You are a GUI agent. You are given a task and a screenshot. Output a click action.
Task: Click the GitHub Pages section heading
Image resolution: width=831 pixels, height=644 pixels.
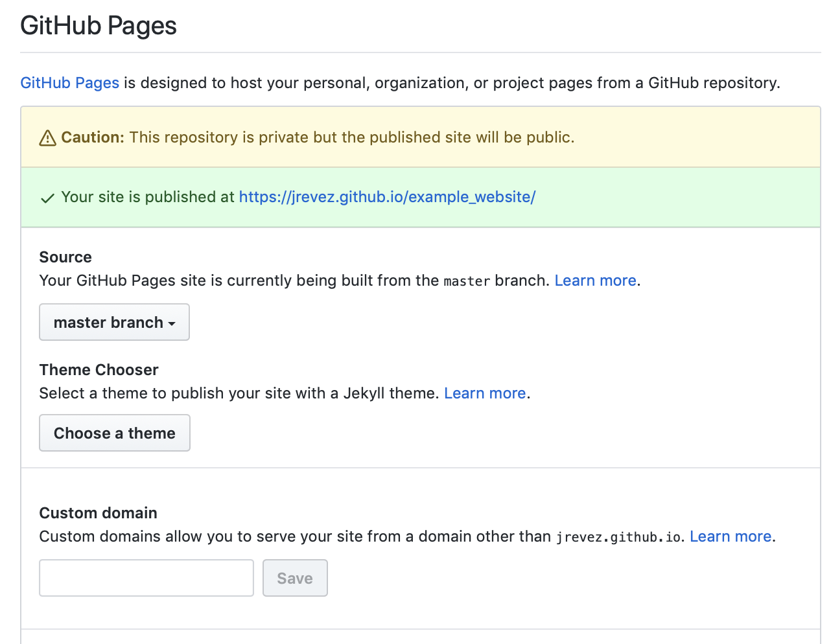[99, 26]
